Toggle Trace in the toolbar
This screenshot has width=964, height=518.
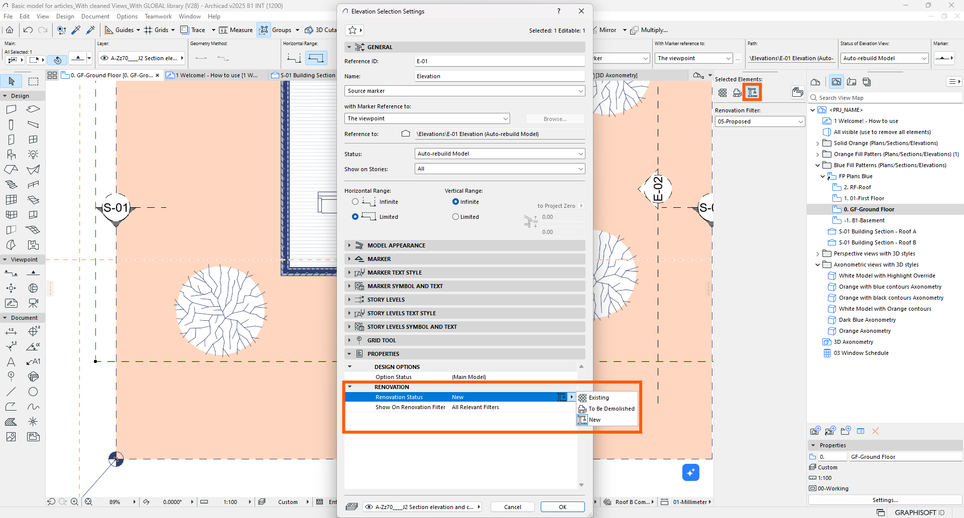click(x=194, y=29)
